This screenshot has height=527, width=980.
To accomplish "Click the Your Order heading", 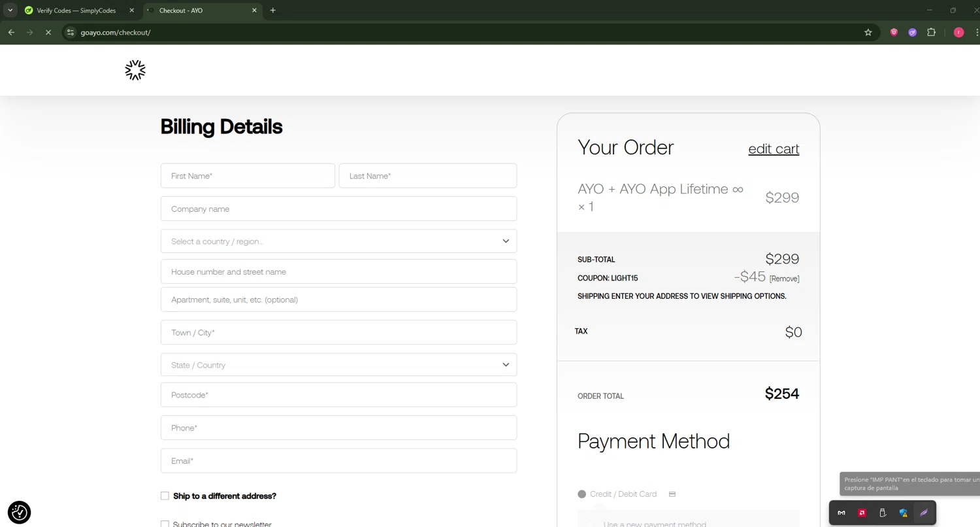I will coord(625,147).
